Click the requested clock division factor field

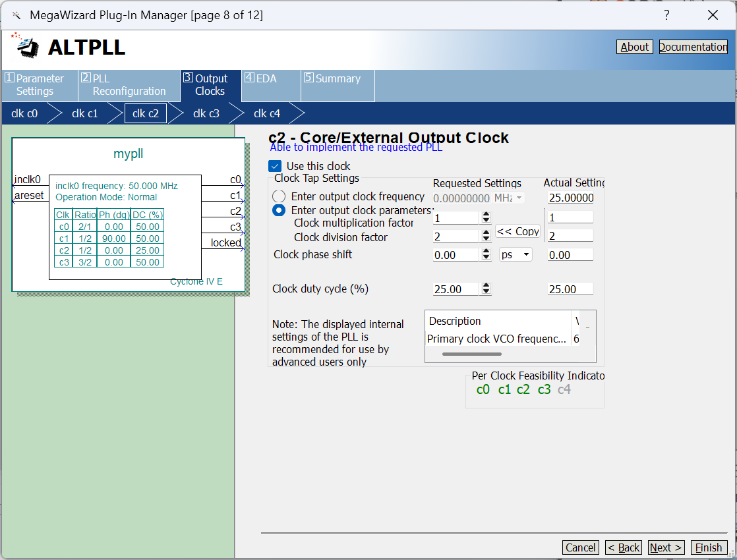click(456, 237)
